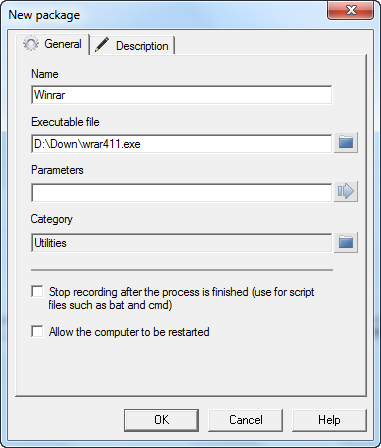
Task: Switch to the General tab label
Action: point(63,44)
